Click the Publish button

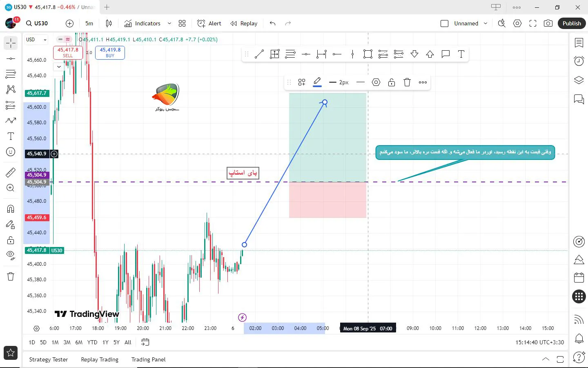coord(571,23)
